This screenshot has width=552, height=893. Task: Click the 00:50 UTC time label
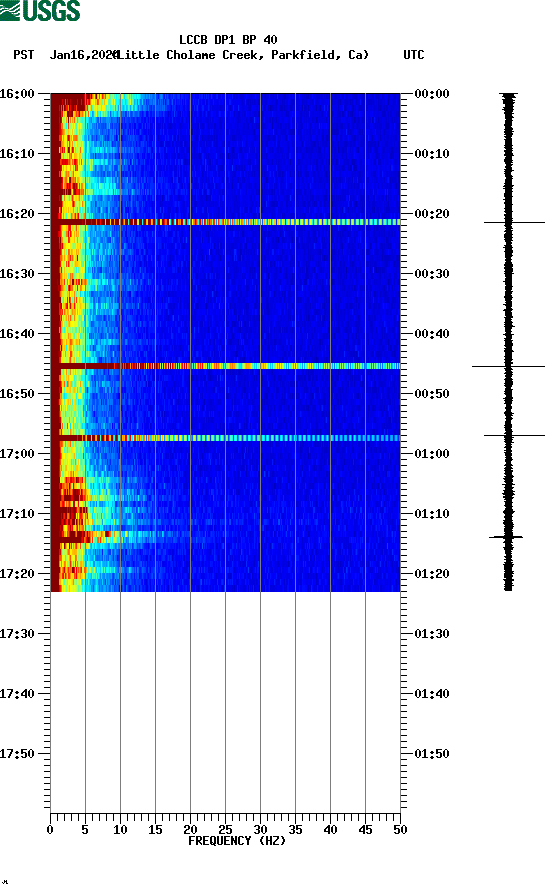(432, 394)
